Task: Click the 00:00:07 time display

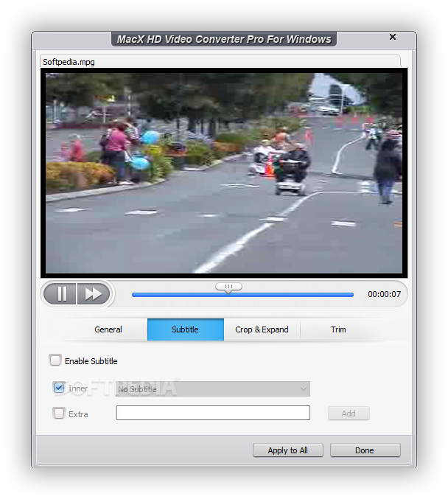Action: tap(385, 294)
